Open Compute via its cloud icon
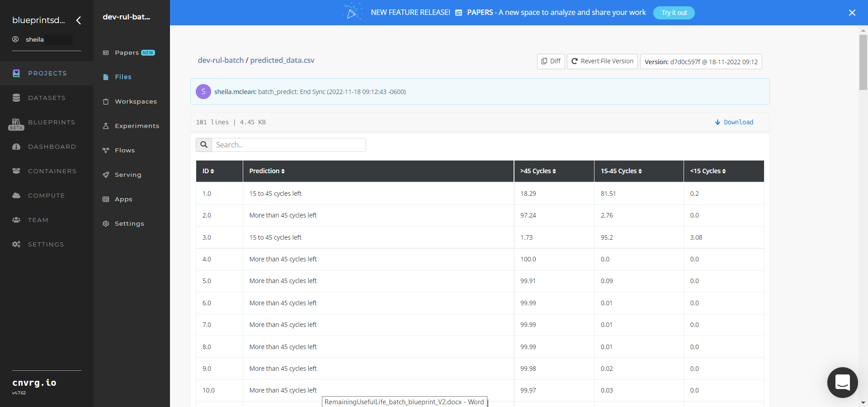Screen dimensions: 868x407 pyautogui.click(x=16, y=195)
